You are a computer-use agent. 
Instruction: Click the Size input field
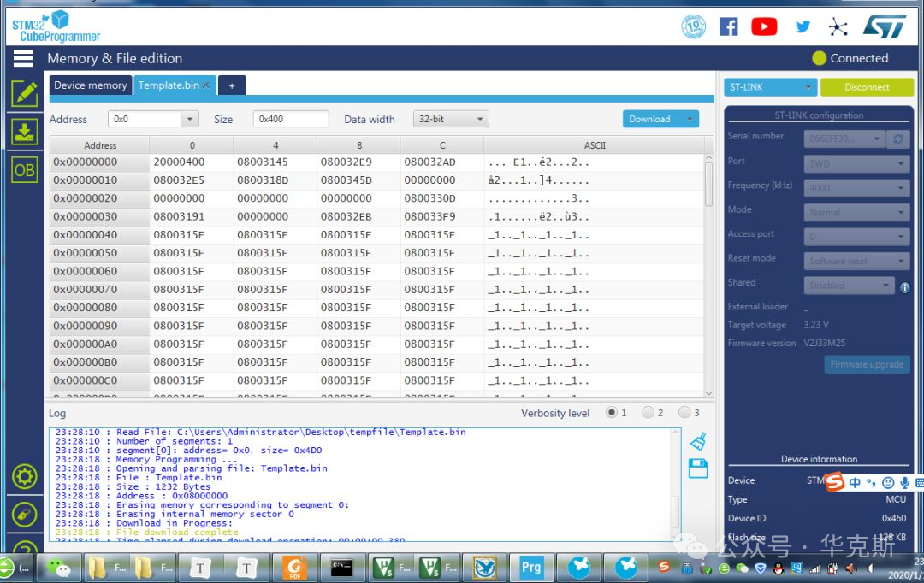click(290, 120)
